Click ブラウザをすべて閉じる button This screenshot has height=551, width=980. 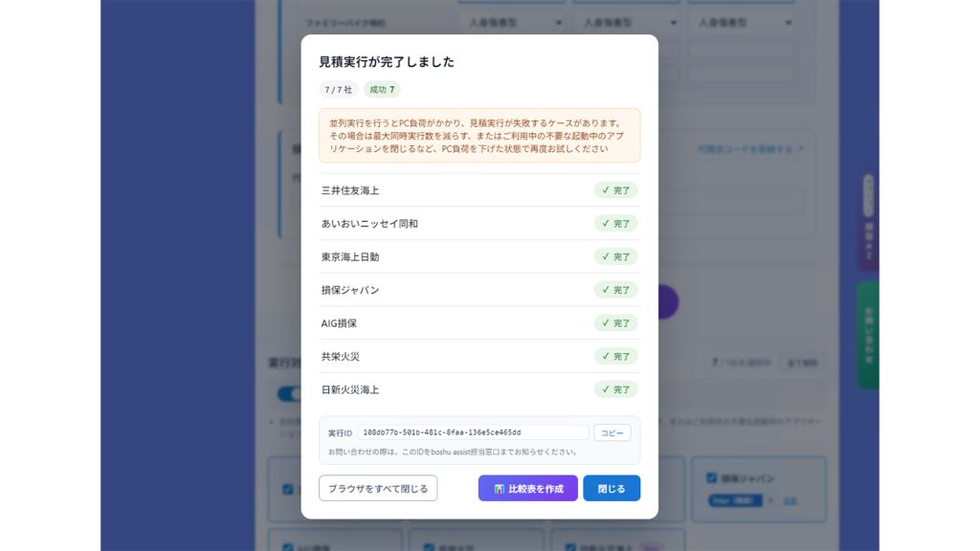(378, 488)
